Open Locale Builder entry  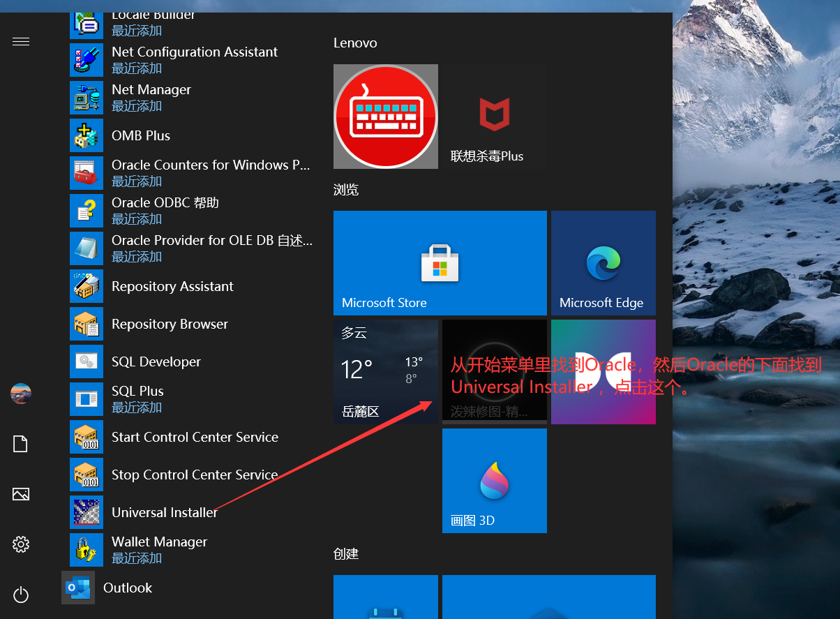click(193, 26)
